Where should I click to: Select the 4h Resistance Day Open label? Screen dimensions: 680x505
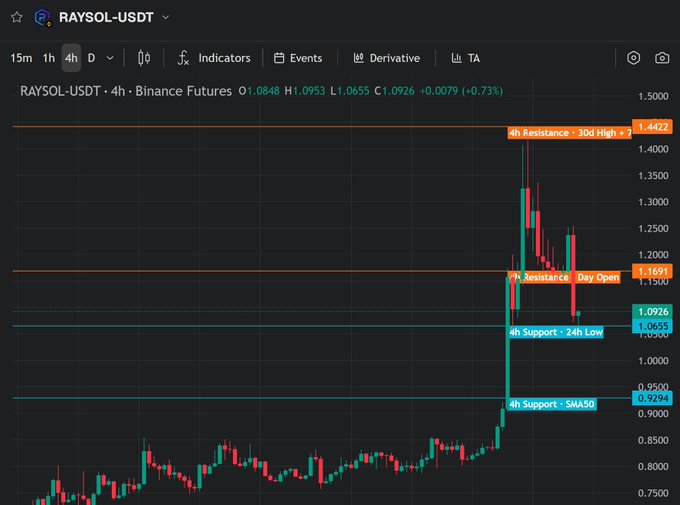tap(564, 277)
